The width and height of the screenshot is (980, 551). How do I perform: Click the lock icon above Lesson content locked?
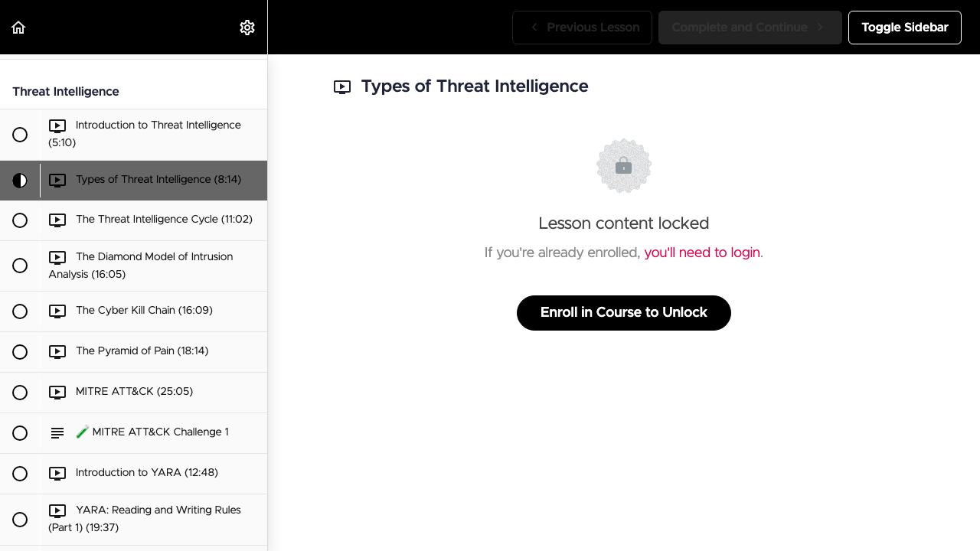624,166
